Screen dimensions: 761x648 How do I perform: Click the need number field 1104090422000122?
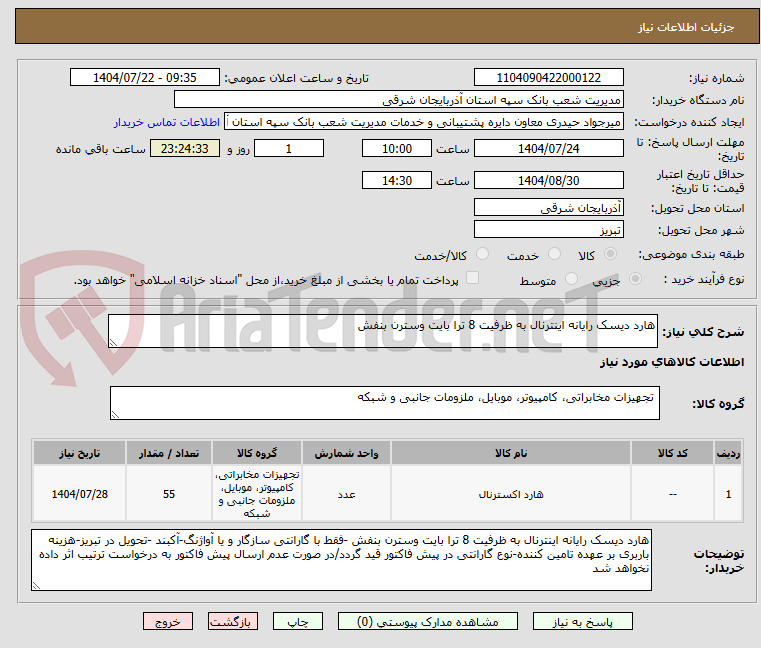(548, 78)
